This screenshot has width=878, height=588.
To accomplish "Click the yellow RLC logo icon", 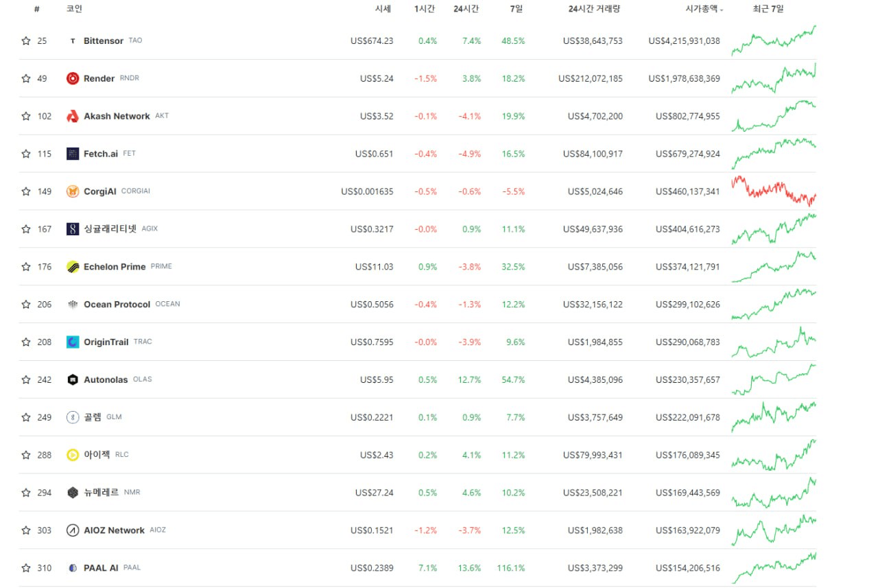I will pyautogui.click(x=73, y=455).
